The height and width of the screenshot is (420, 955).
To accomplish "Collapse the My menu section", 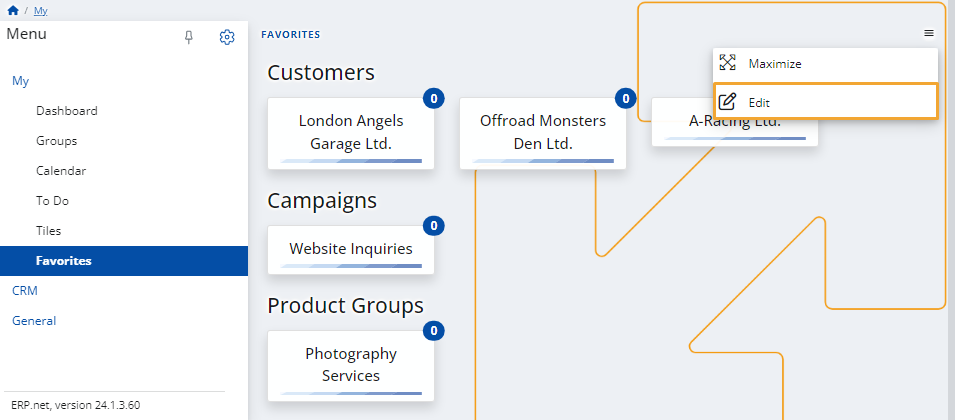I will tap(20, 81).
